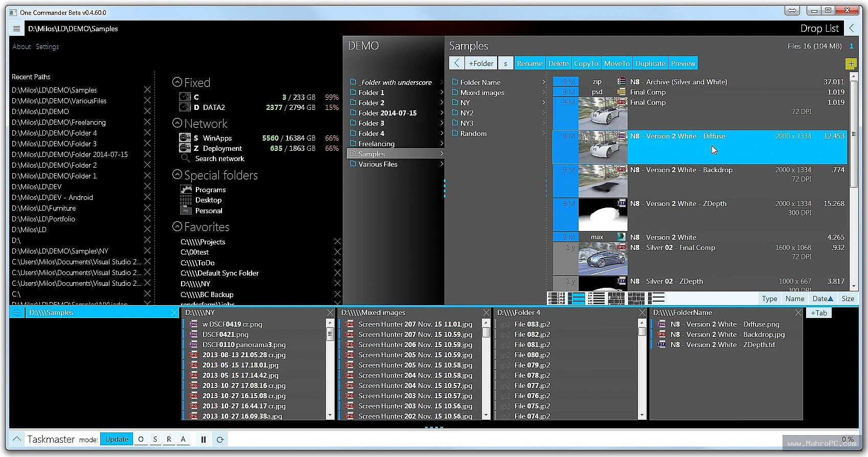Collapse the Special folders section
This screenshot has width=868, height=457.
tap(177, 175)
